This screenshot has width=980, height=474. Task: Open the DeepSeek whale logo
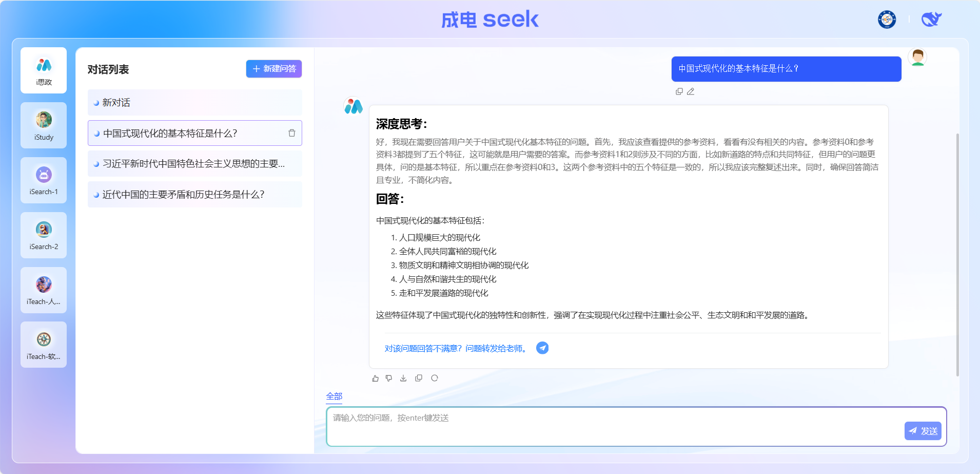coord(931,20)
